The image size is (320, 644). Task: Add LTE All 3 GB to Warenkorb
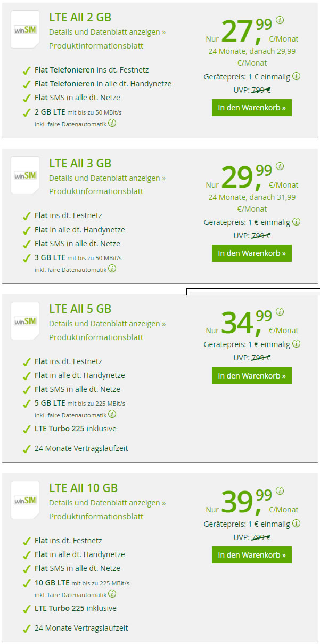(x=252, y=253)
